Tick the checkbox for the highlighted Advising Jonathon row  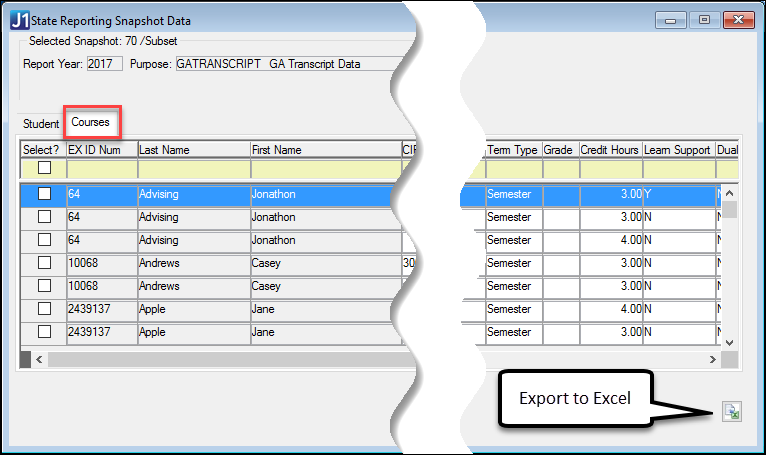coord(44,194)
